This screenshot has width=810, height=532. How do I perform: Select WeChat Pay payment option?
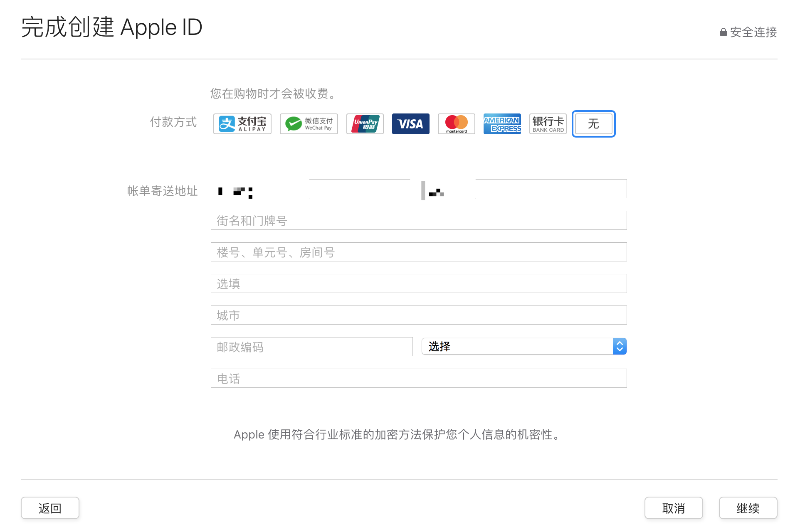pyautogui.click(x=309, y=123)
